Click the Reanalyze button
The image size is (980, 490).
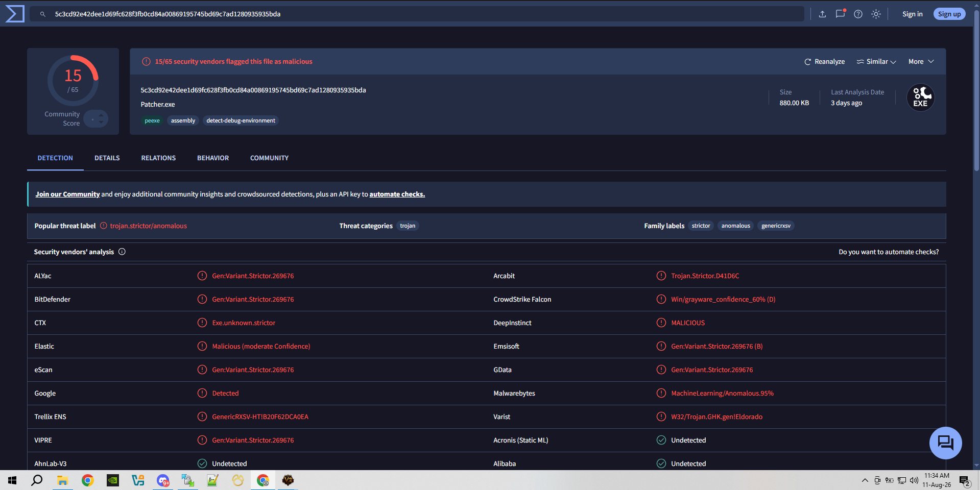[x=824, y=62]
